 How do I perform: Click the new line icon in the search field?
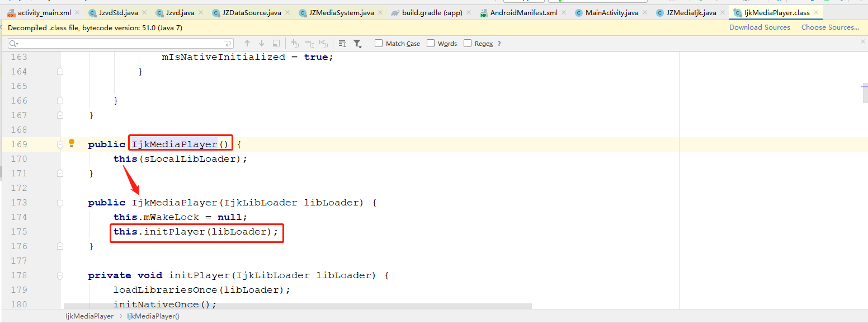point(228,43)
